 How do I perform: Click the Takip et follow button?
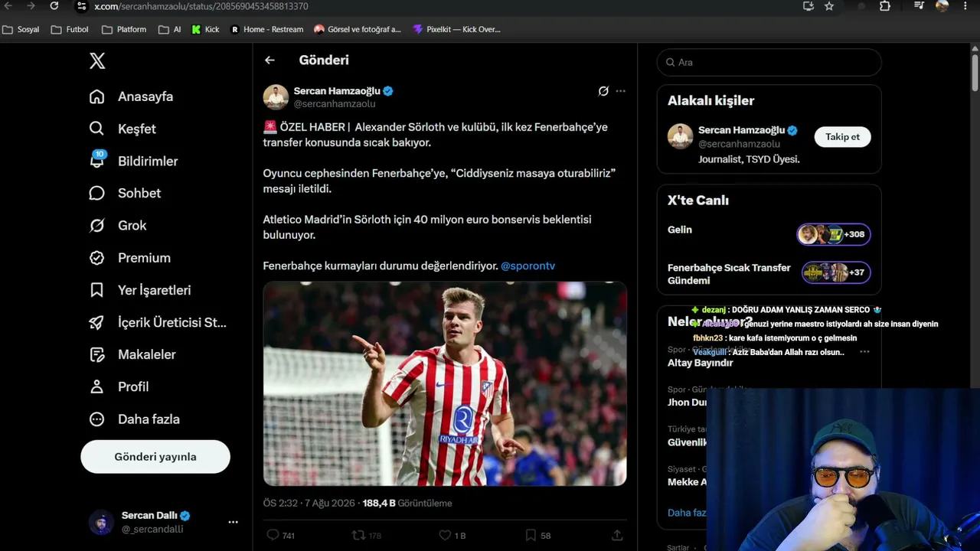coord(842,136)
